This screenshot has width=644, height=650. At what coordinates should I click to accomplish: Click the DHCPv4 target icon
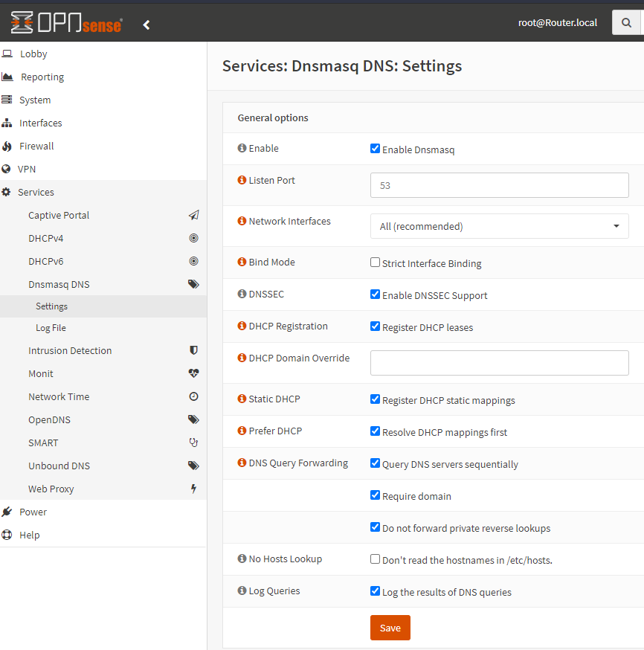pyautogui.click(x=193, y=238)
